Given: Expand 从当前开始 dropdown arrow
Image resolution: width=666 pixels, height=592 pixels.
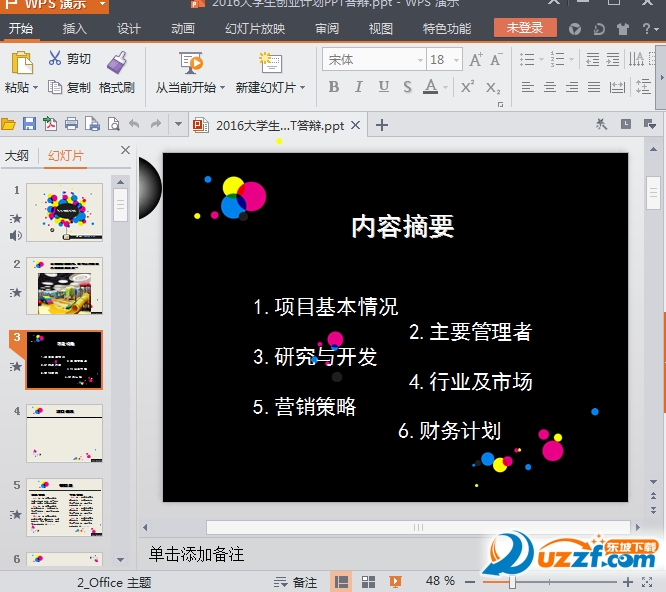Looking at the screenshot, I should point(222,87).
